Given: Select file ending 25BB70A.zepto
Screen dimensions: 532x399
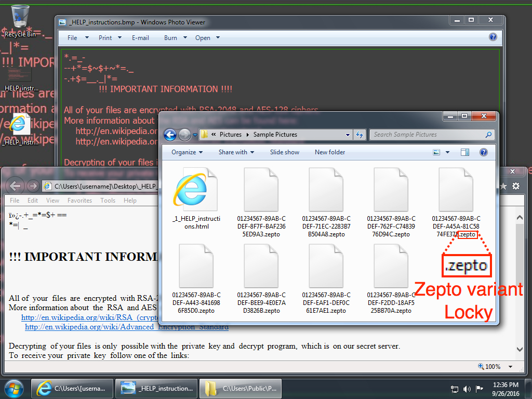Looking at the screenshot, I should 391,279.
